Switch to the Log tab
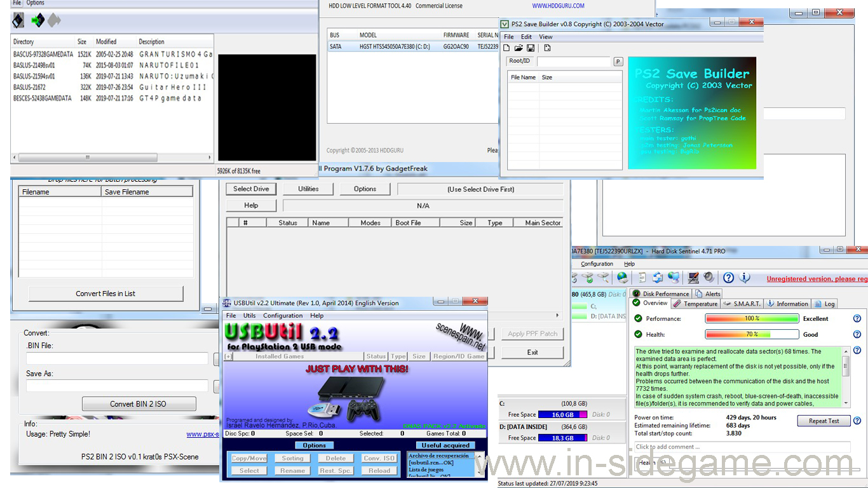The height and width of the screenshot is (488, 868). [x=825, y=304]
